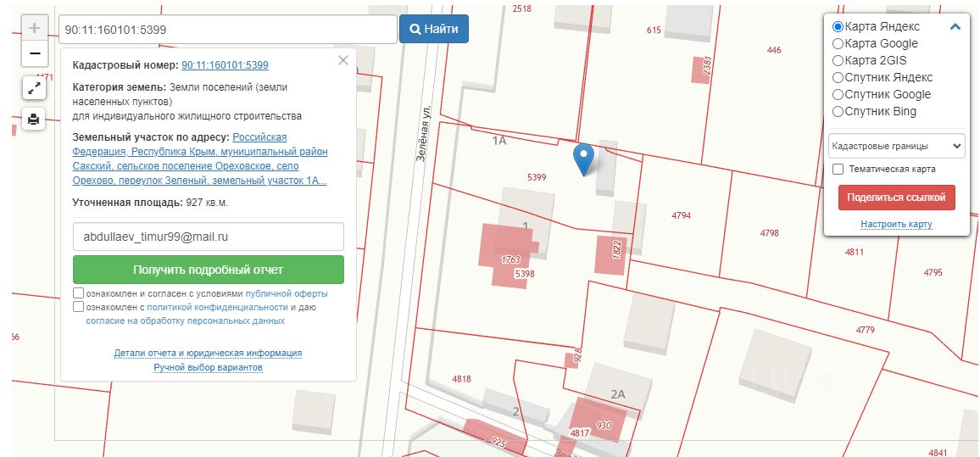The width and height of the screenshot is (980, 457).
Task: Check the публичной оферты agreement box
Action: coord(79,293)
